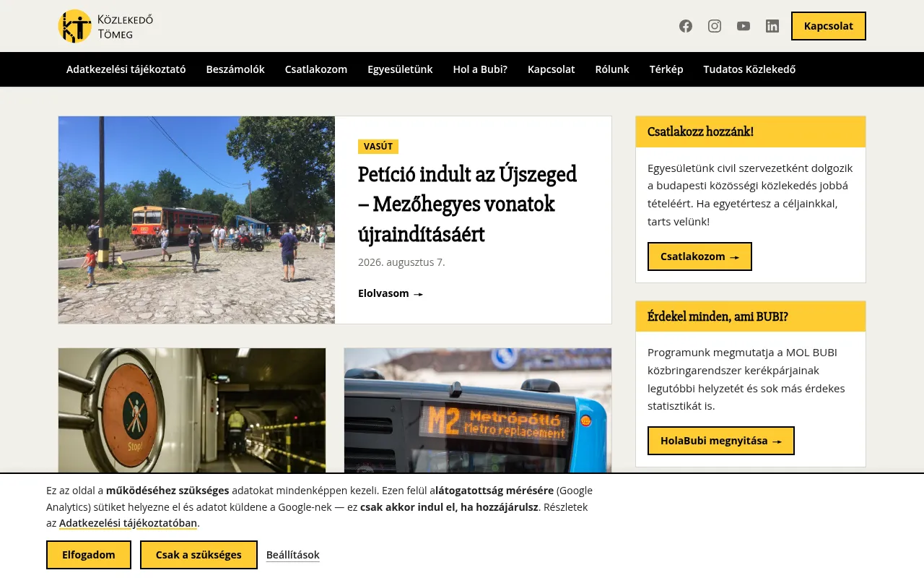Open the Beszámolók menu item
Screen dimensions: 924x578
[235, 69]
